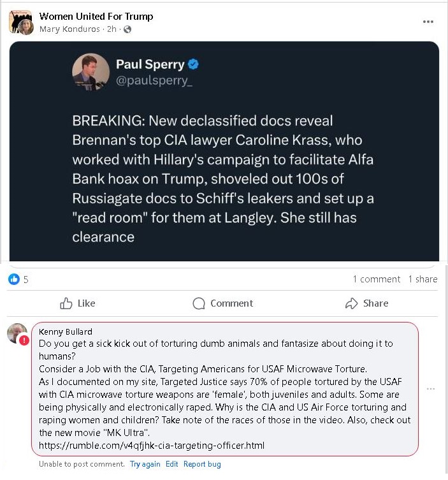The height and width of the screenshot is (480, 448).
Task: Click Edit under the failed comment
Action: point(172,464)
